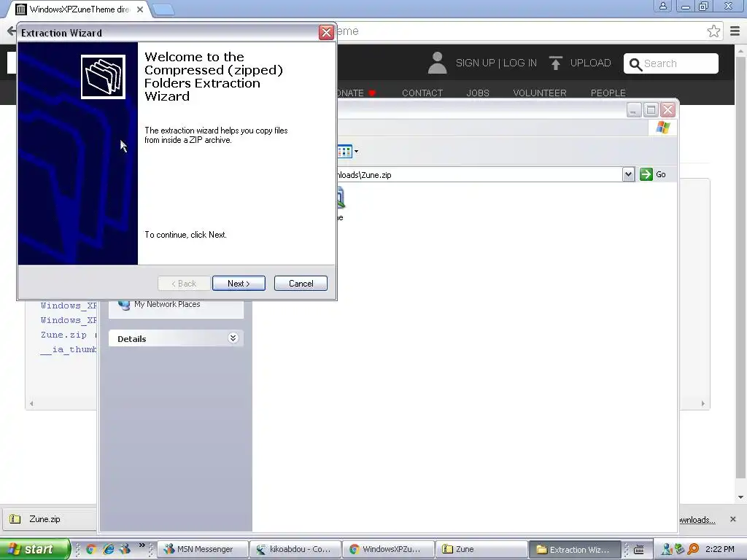Cancel the Extraction Wizard
The width and height of the screenshot is (747, 560).
(x=301, y=284)
